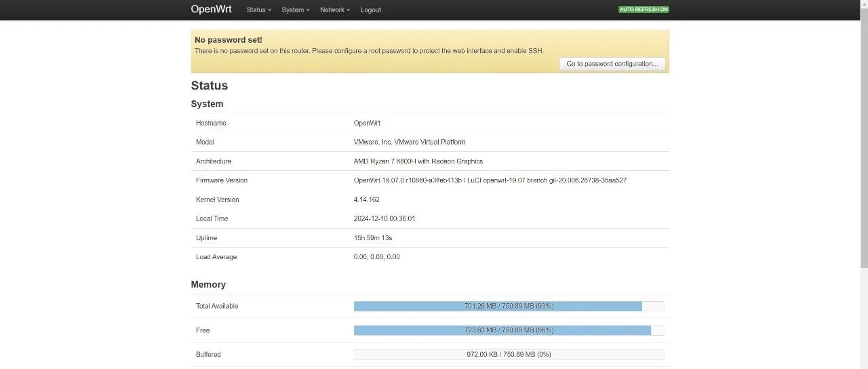The image size is (868, 369).
Task: Click the Architecture label
Action: pyautogui.click(x=214, y=161)
